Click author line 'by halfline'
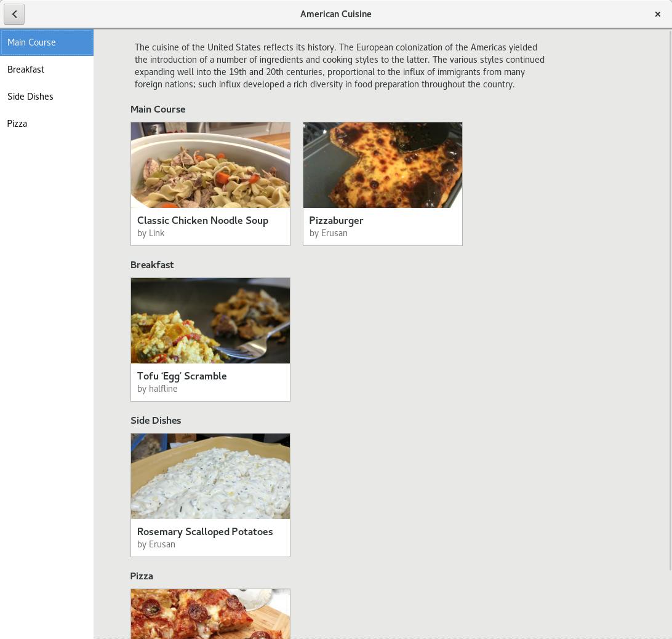 (x=157, y=389)
